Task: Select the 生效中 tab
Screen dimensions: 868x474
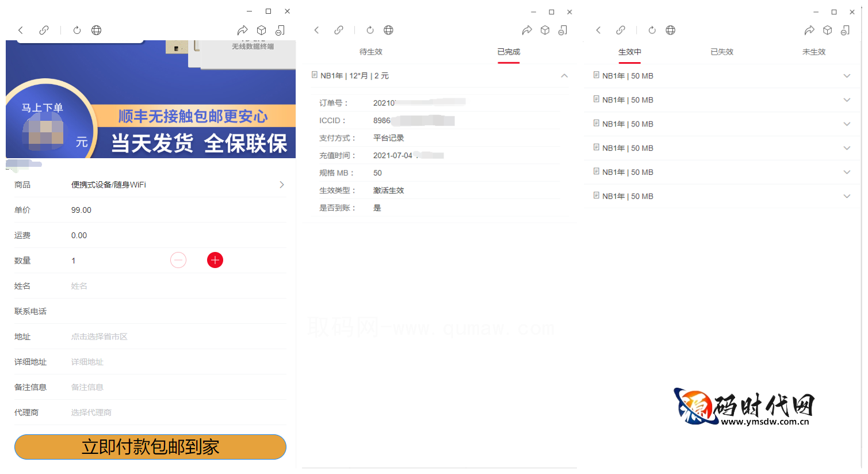Action: coord(630,52)
